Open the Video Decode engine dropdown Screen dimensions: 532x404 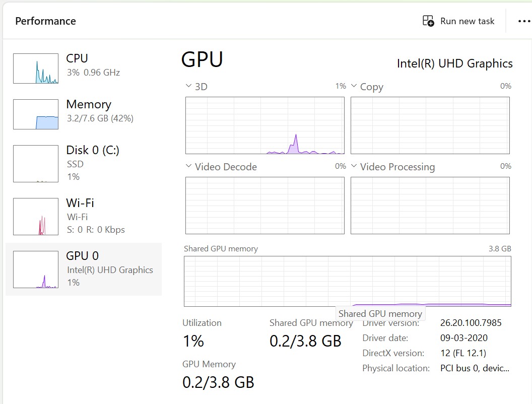point(189,166)
